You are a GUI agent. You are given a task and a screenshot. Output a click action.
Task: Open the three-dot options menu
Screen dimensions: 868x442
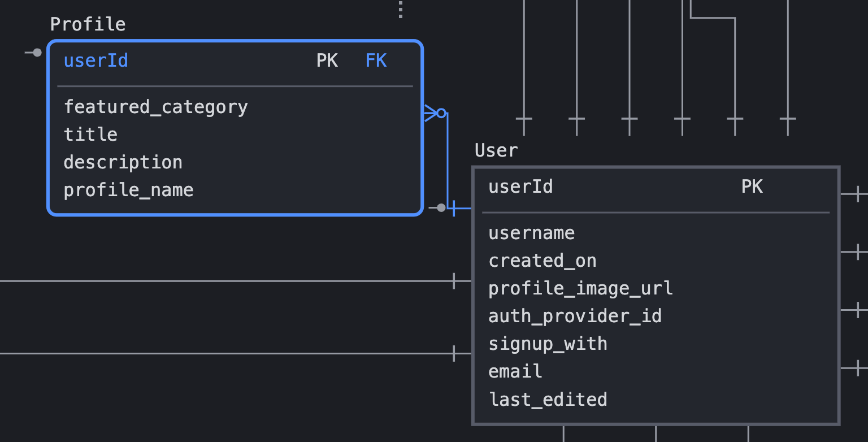(x=401, y=10)
